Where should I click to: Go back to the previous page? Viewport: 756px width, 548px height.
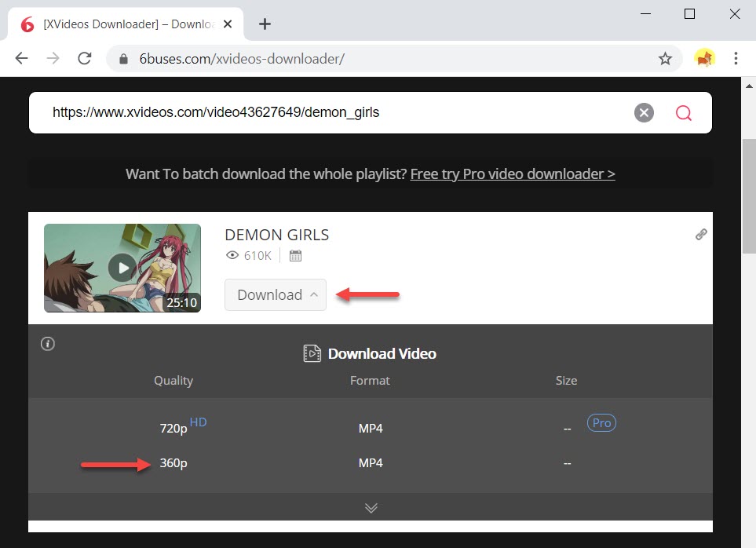(22, 58)
